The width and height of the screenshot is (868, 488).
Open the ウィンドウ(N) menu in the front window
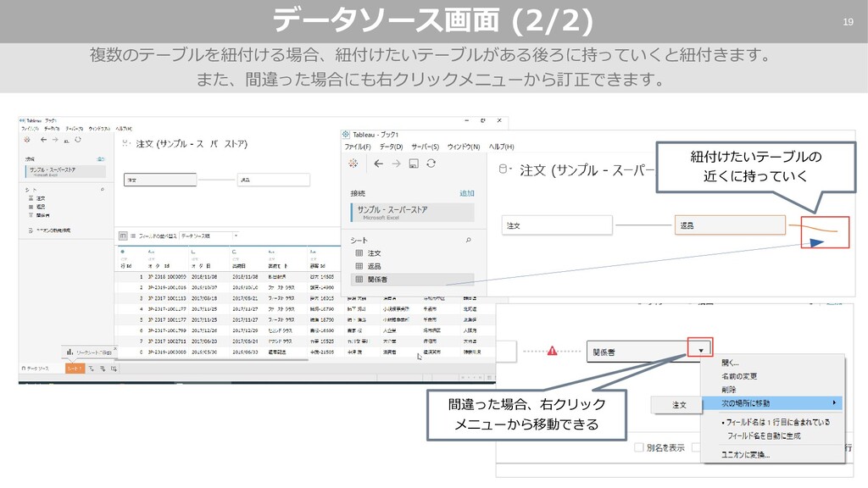click(464, 147)
